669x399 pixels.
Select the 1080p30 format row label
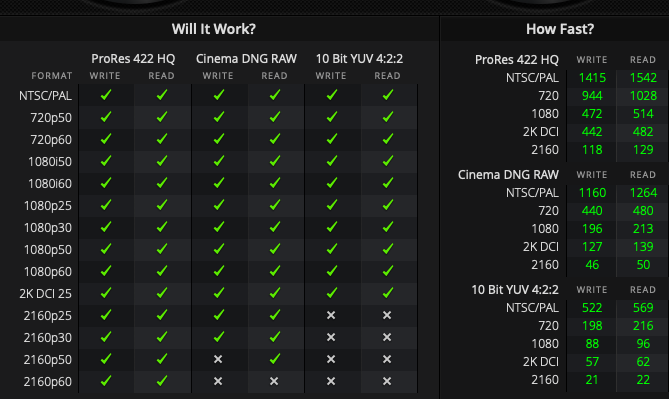48,228
